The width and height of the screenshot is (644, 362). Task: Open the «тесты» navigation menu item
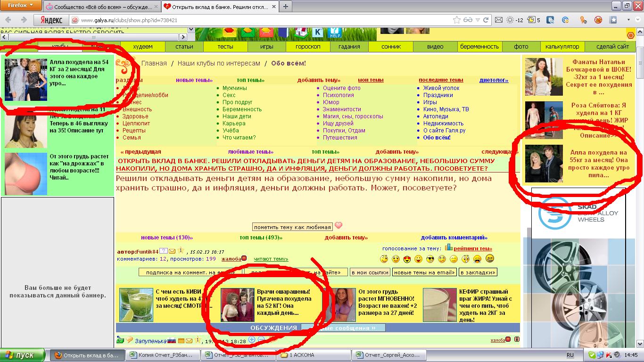pos(225,47)
